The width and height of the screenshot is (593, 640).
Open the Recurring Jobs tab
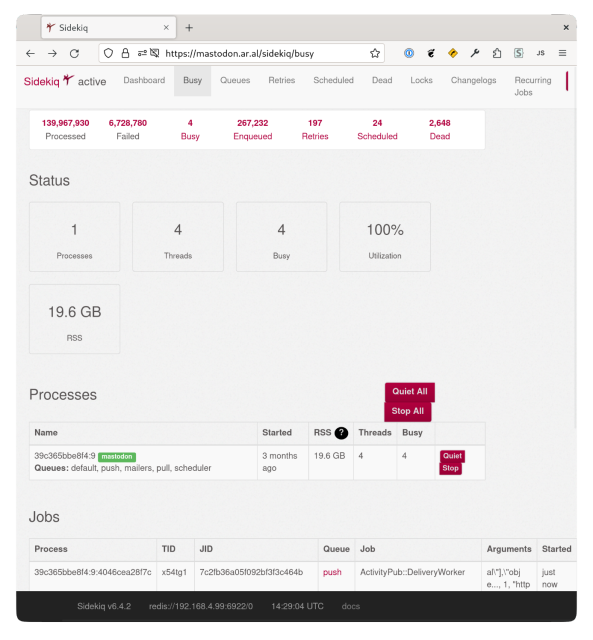coord(533,86)
